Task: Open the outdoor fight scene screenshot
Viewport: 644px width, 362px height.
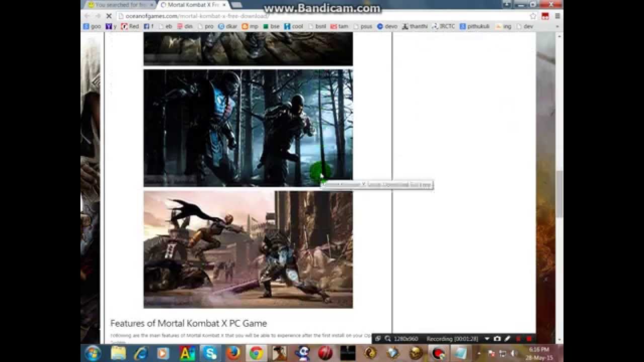Action: (248, 249)
